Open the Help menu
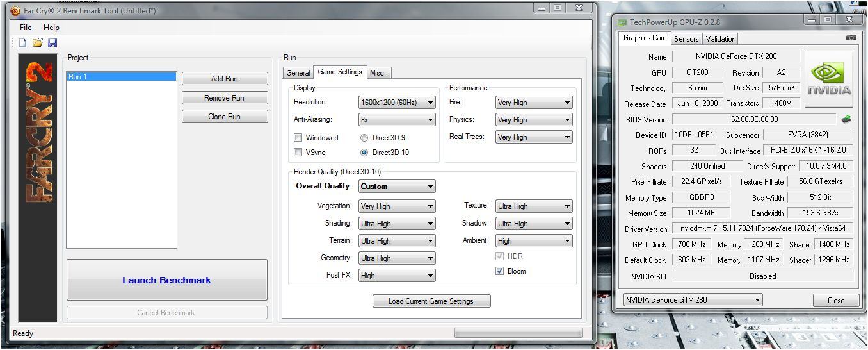 (x=51, y=28)
